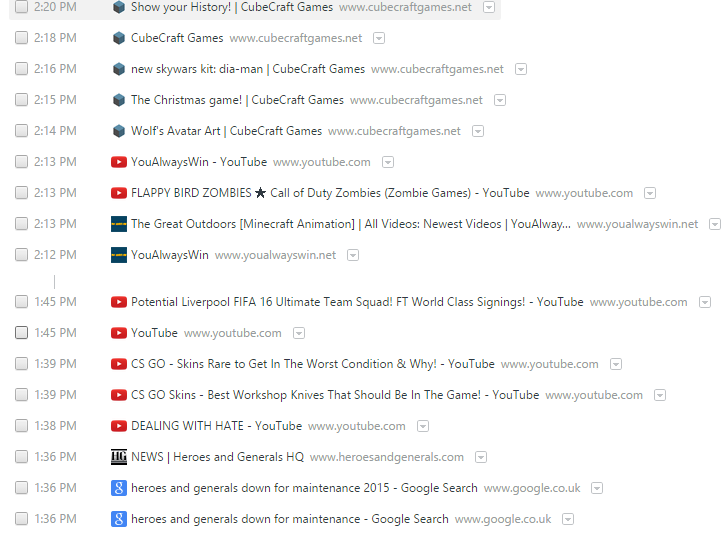
Task: Open the dropdown arrow for the 2:18 PM CubeCraft Games entry
Action: click(379, 38)
